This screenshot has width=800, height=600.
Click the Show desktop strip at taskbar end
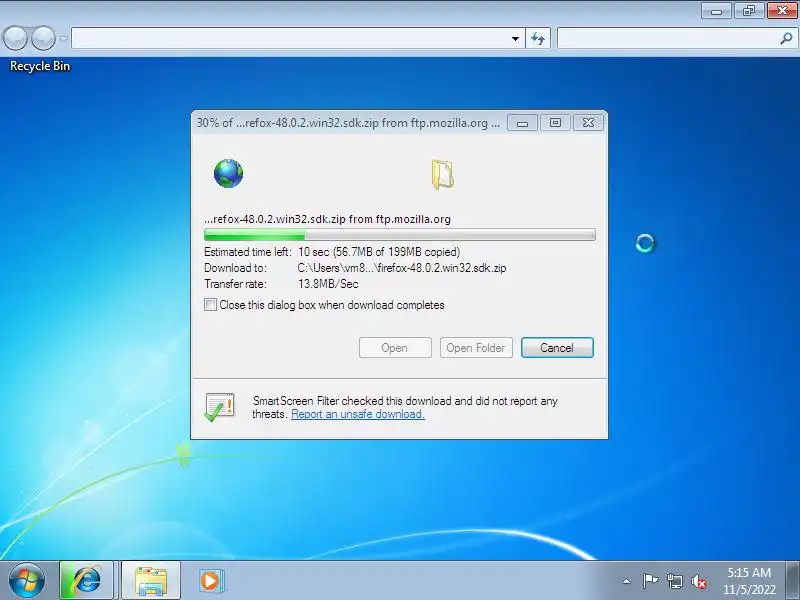click(792, 580)
